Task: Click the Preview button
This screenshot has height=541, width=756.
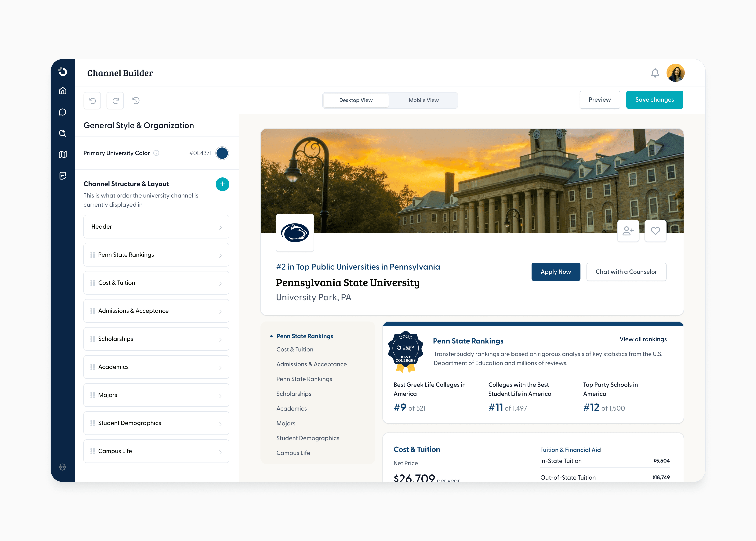Action: tap(600, 100)
